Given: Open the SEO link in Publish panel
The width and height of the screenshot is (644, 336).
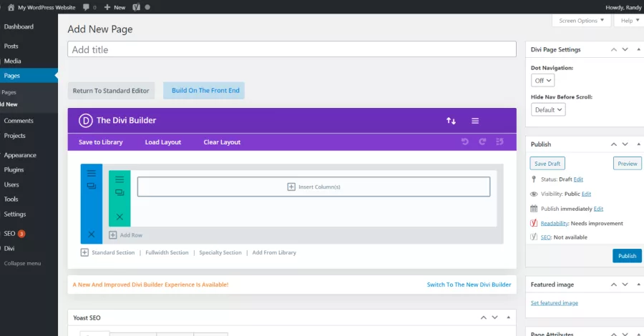Looking at the screenshot, I should click(x=545, y=237).
